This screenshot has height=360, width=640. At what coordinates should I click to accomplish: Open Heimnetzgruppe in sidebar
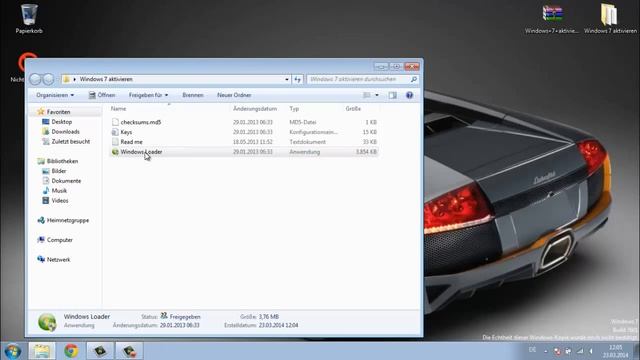coord(68,220)
